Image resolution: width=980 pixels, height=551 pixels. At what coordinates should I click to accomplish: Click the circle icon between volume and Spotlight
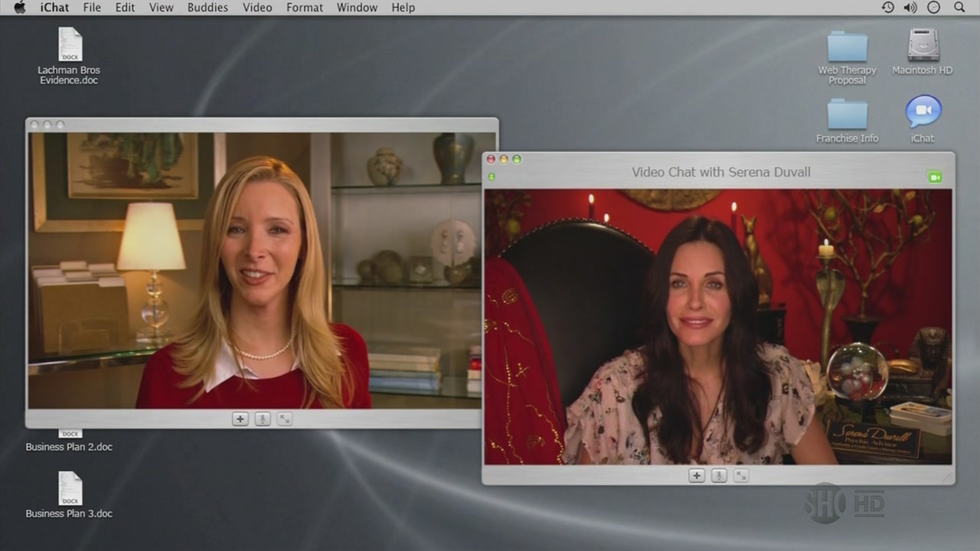(x=933, y=8)
